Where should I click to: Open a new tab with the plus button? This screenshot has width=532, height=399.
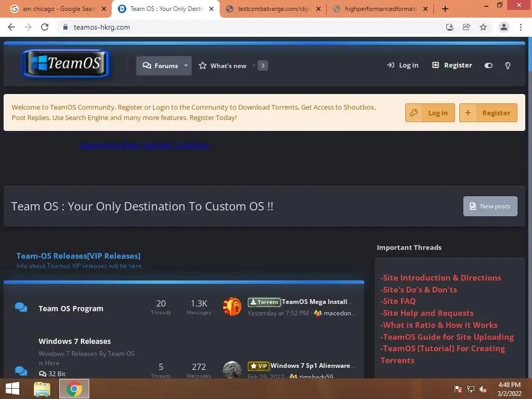(445, 9)
